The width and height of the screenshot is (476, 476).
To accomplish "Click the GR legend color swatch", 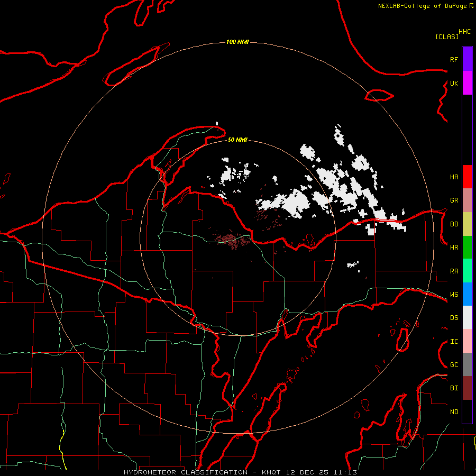I will [x=467, y=200].
